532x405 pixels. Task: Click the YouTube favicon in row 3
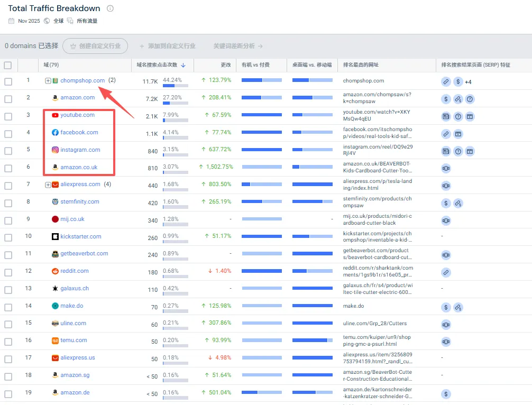click(x=55, y=115)
